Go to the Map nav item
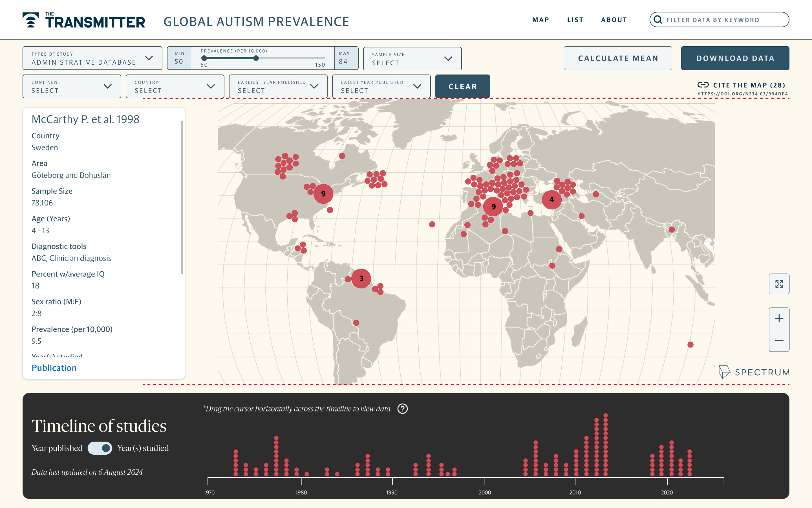The height and width of the screenshot is (508, 812). coord(540,20)
